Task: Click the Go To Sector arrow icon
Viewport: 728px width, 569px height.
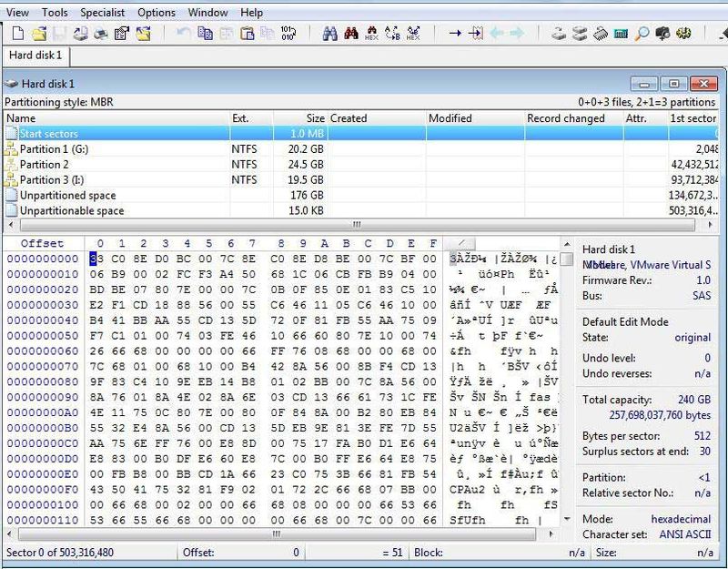Action: 475,33
